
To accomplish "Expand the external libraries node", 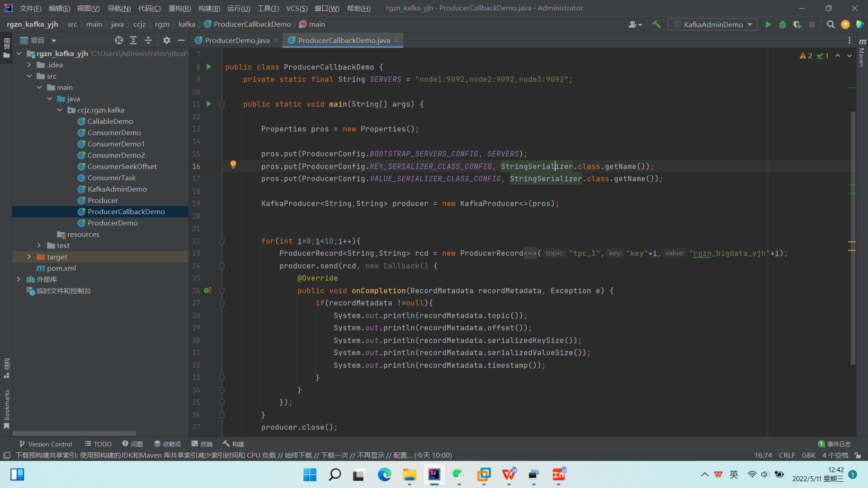I will click(x=19, y=279).
